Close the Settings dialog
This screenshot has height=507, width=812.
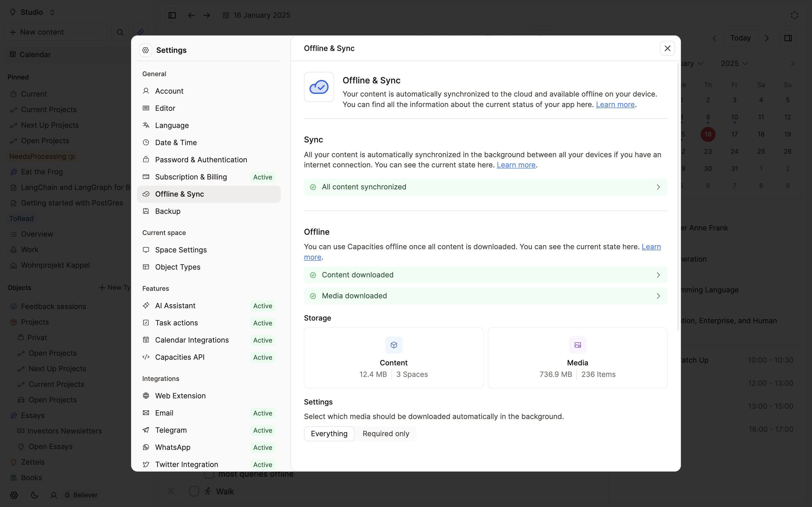[667, 48]
